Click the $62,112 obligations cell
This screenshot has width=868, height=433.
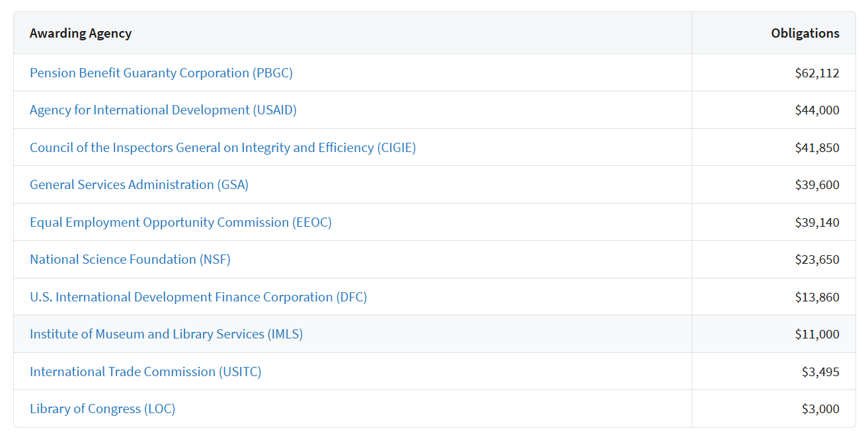[816, 73]
